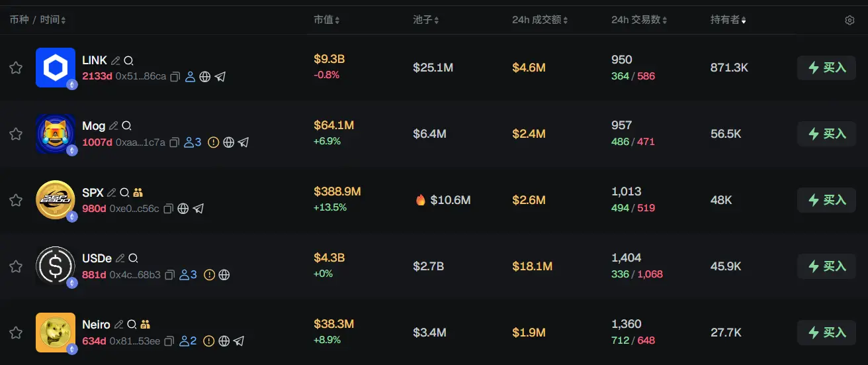Add Neiro to favorites with the star
The width and height of the screenshot is (868, 365).
point(16,333)
